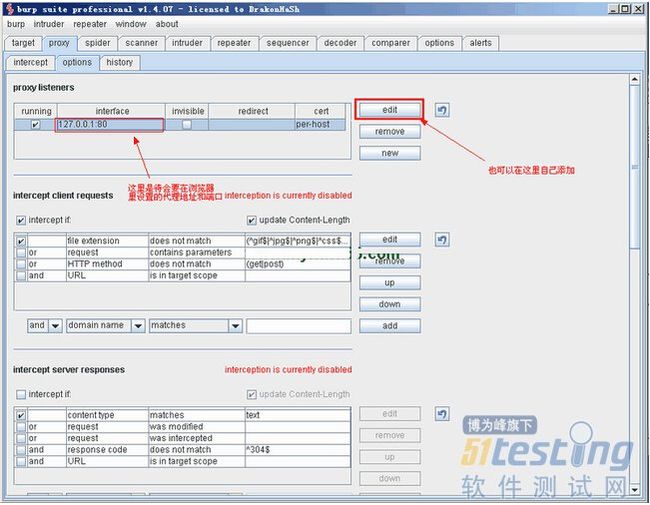Select the 127.0.0.1:80 interface cell

[109, 124]
